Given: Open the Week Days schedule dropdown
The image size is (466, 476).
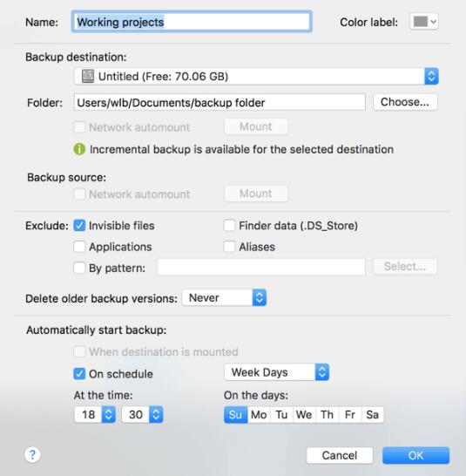Looking at the screenshot, I should coord(277,372).
